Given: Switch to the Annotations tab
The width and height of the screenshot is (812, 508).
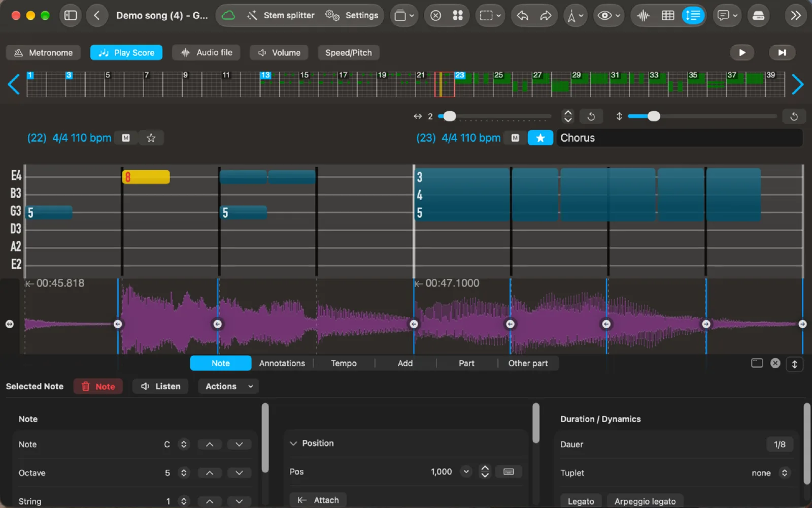Looking at the screenshot, I should pos(282,363).
